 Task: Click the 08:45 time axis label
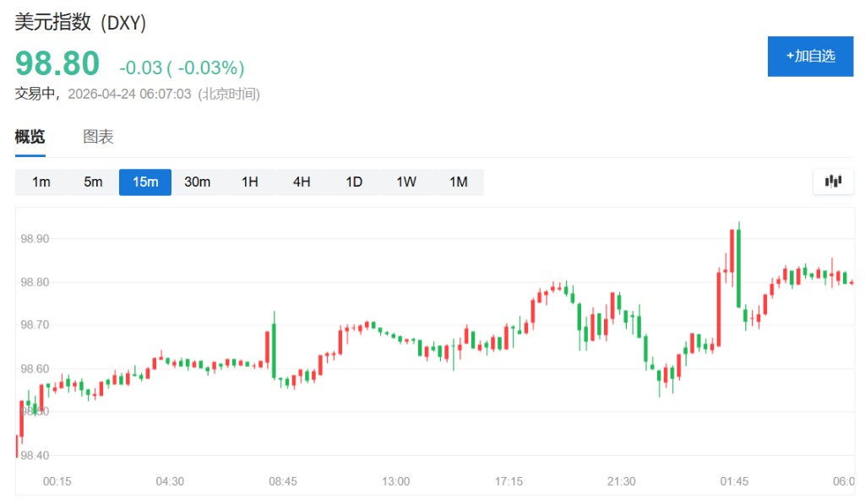coord(283,481)
